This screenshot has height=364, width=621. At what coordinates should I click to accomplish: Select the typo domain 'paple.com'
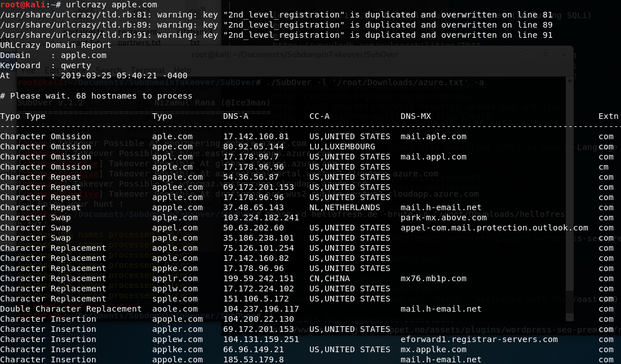(175, 238)
